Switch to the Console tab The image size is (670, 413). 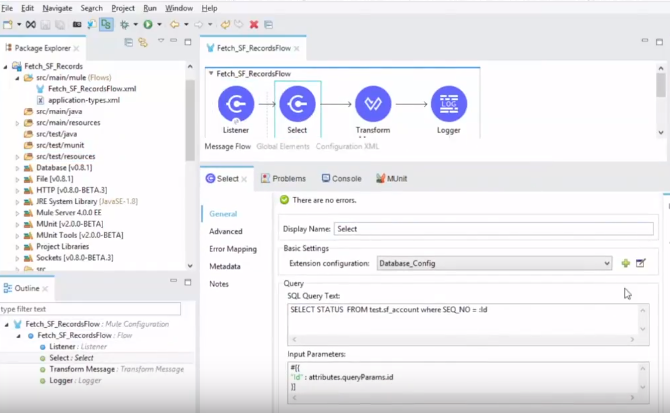pyautogui.click(x=340, y=178)
